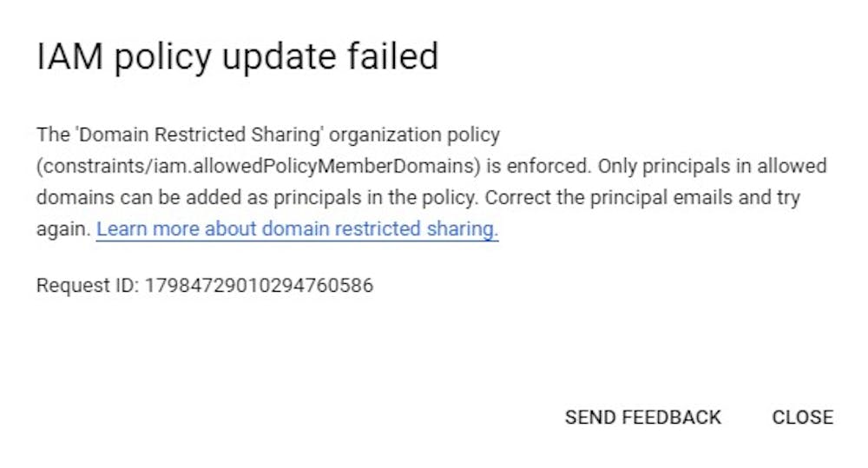This screenshot has height=468, width=868.
Task: Click the word 'again.' before the link
Action: point(62,229)
